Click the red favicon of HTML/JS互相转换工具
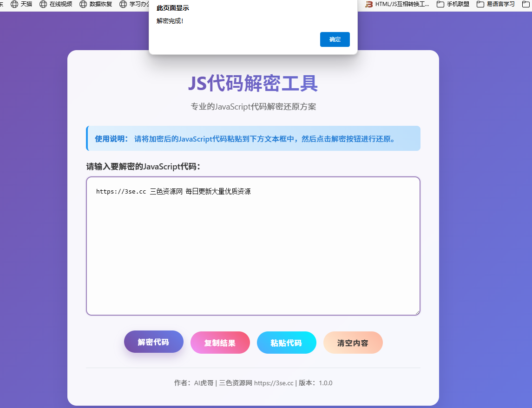Viewport: 532px width, 408px height. tap(369, 5)
